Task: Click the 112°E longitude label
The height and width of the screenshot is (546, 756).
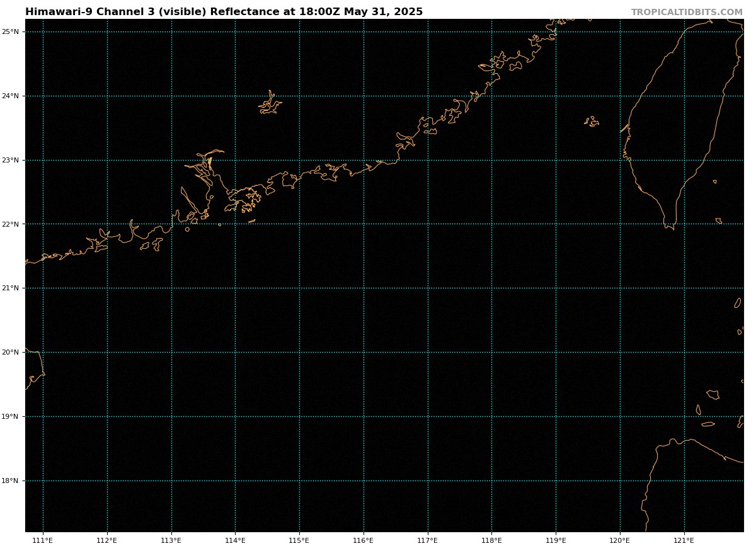Action: pyautogui.click(x=107, y=540)
